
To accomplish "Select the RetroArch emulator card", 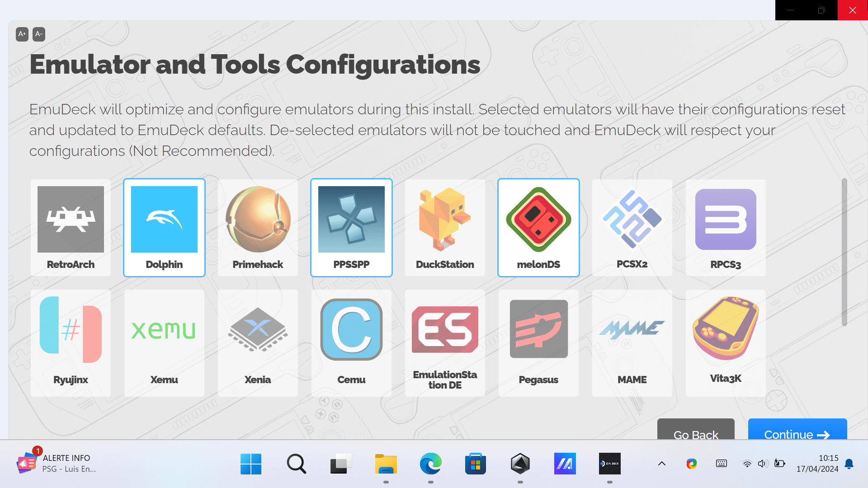I will 71,228.
